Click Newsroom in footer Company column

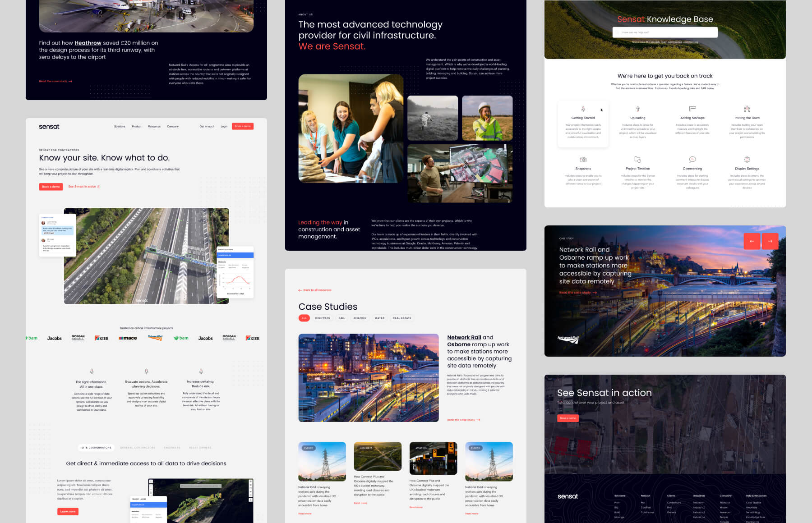tap(726, 512)
